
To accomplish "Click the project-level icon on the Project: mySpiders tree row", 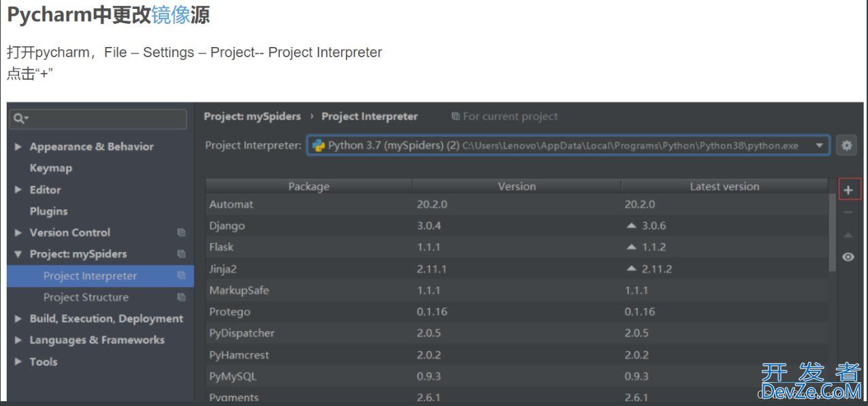I will coord(181,254).
